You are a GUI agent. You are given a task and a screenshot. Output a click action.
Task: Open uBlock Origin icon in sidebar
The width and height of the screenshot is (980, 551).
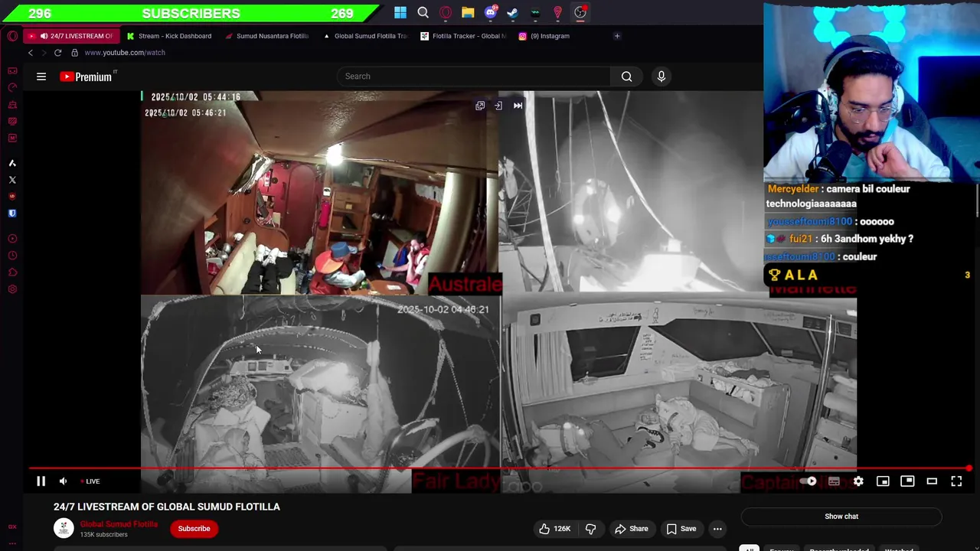click(12, 197)
